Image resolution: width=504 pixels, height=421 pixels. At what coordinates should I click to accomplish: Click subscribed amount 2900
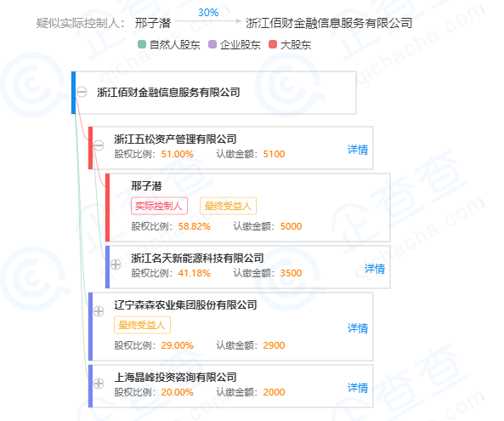pyautogui.click(x=275, y=345)
